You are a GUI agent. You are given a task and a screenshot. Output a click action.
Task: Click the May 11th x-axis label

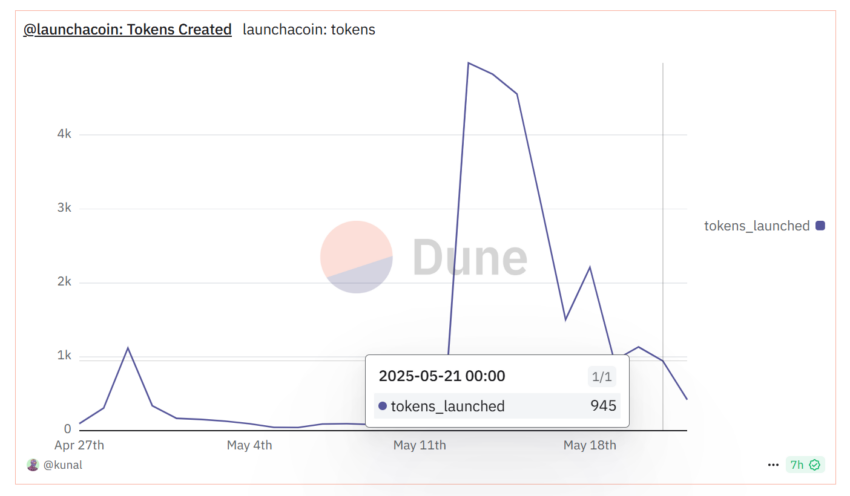(420, 445)
